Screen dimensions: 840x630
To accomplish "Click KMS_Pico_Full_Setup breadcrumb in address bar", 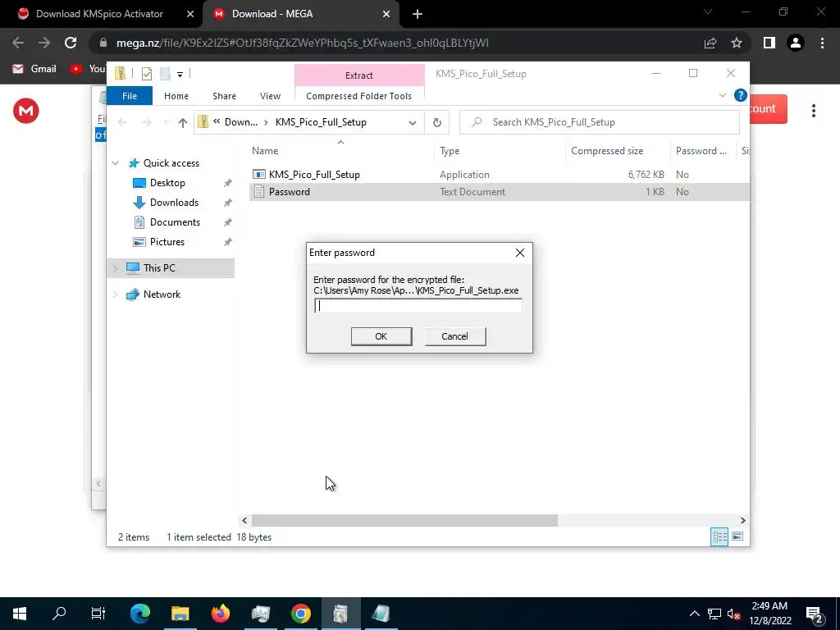I will pos(321,122).
